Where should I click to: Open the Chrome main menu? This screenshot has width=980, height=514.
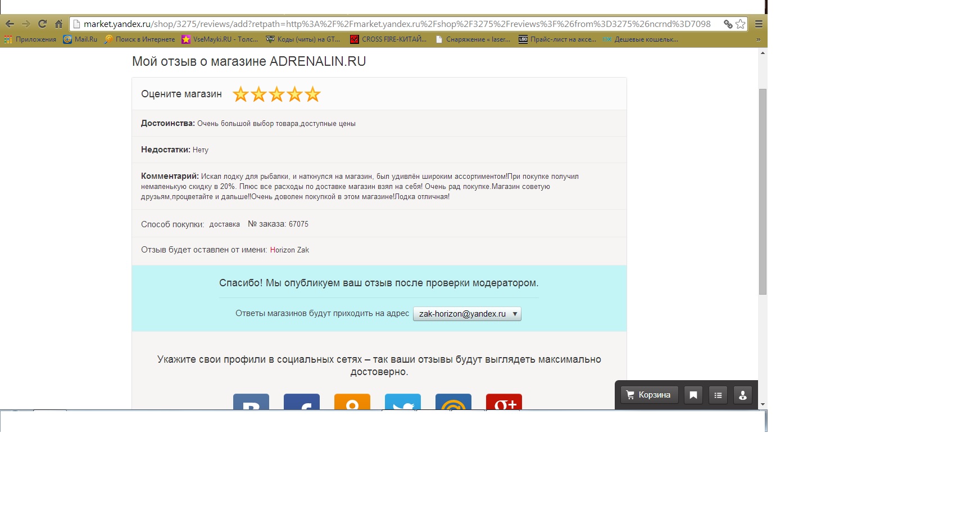coord(759,24)
